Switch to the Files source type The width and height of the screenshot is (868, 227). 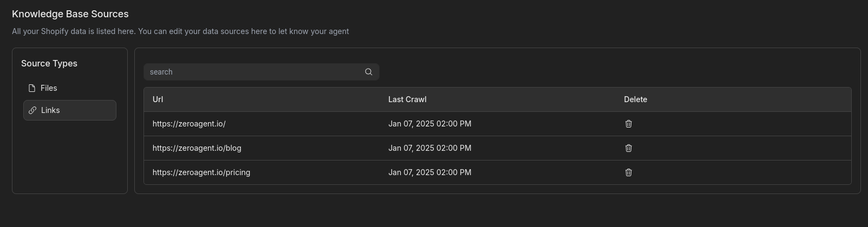point(49,88)
